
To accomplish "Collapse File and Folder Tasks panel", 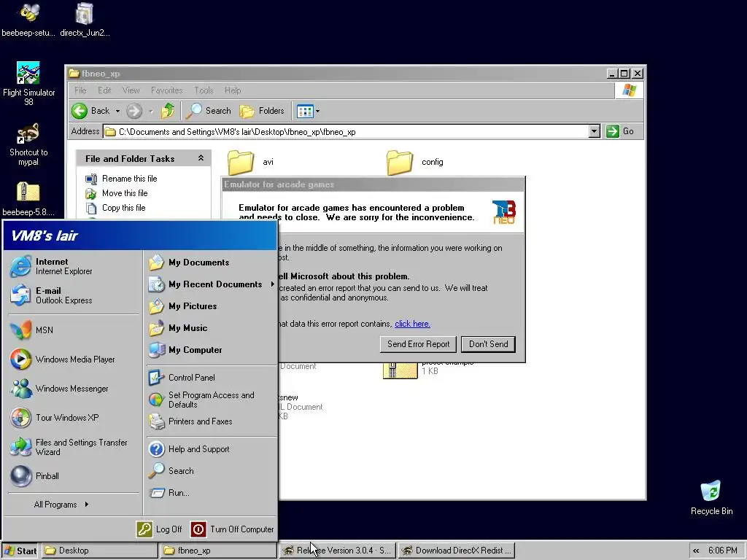I will (201, 158).
